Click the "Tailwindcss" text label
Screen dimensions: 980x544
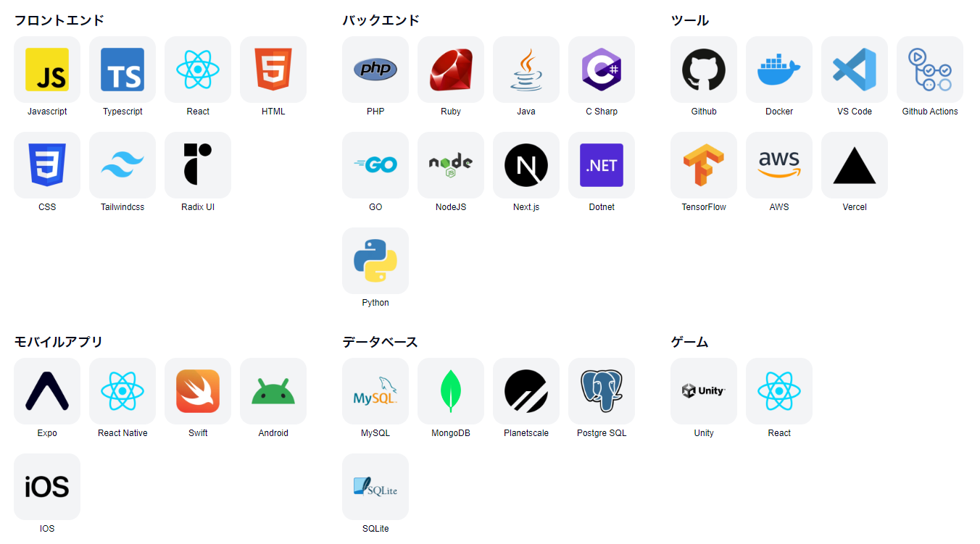pos(122,207)
